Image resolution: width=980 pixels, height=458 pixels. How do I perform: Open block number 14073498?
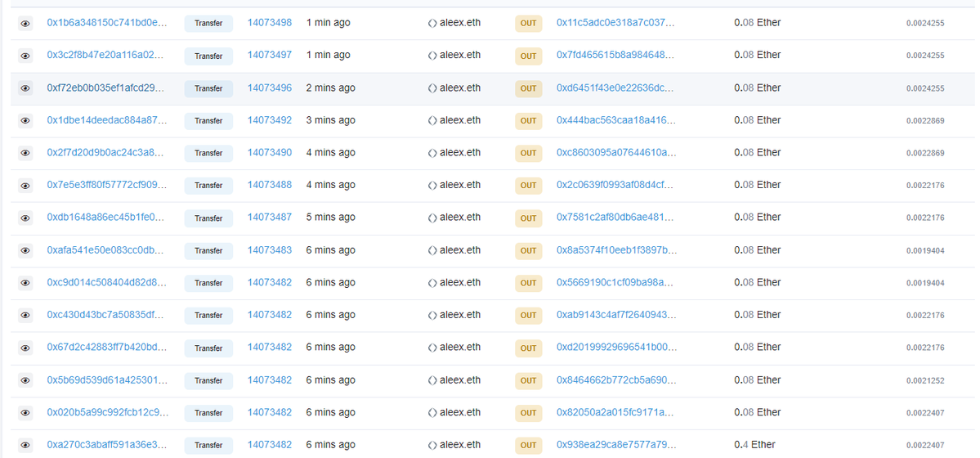click(269, 23)
